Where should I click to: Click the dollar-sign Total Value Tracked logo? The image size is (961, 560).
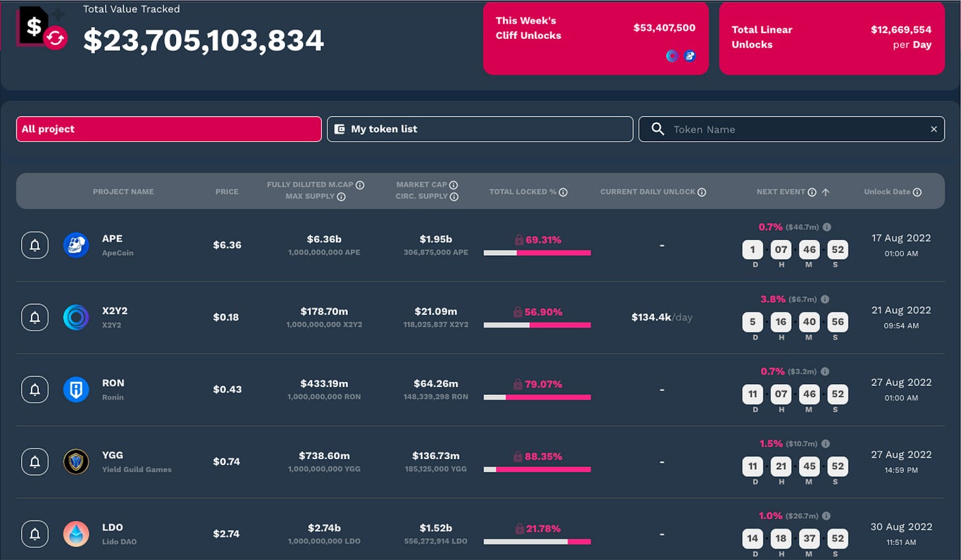point(41,29)
